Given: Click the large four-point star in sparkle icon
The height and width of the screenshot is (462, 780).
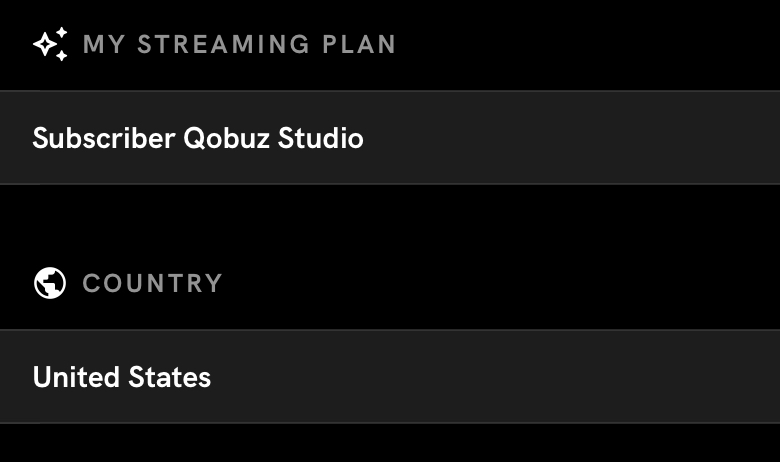Looking at the screenshot, I should click(x=45, y=46).
